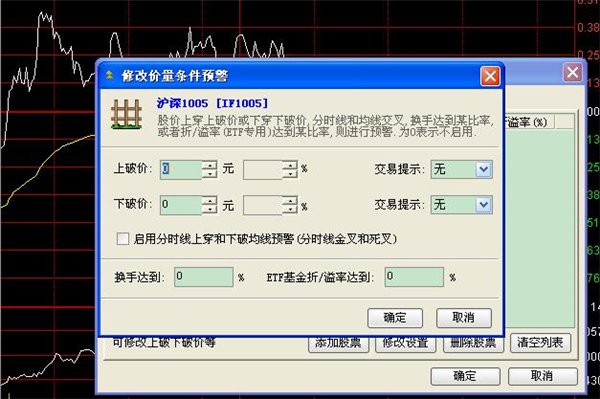Image resolution: width=600 pixels, height=399 pixels.
Task: Open the 交易提示 dropdown for 下破价
Action: [483, 205]
